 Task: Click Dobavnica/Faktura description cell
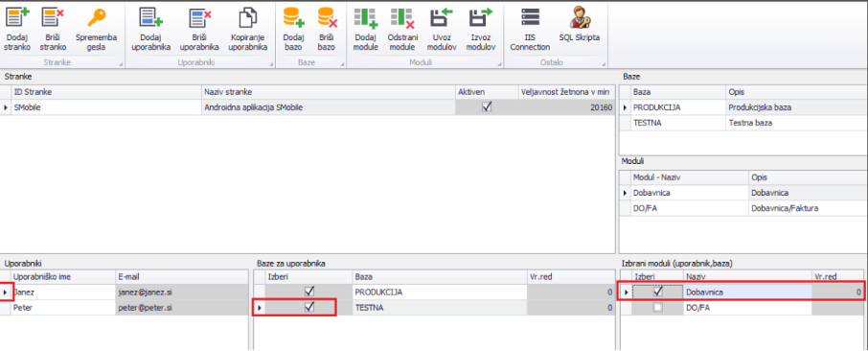coord(807,208)
